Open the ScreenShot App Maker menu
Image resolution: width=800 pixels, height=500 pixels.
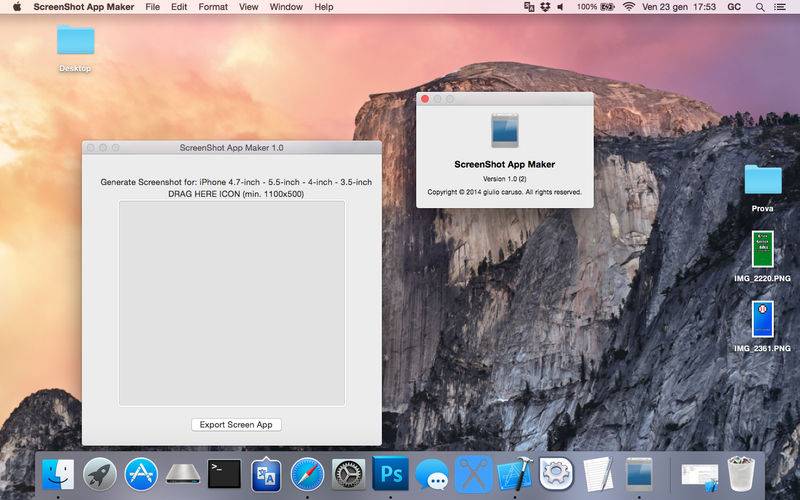[x=84, y=7]
